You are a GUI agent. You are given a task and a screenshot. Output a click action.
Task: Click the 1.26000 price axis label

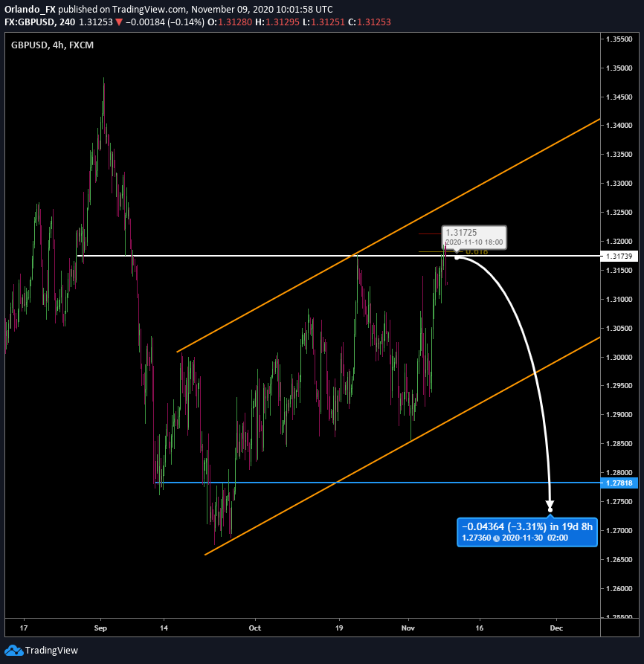[619, 589]
